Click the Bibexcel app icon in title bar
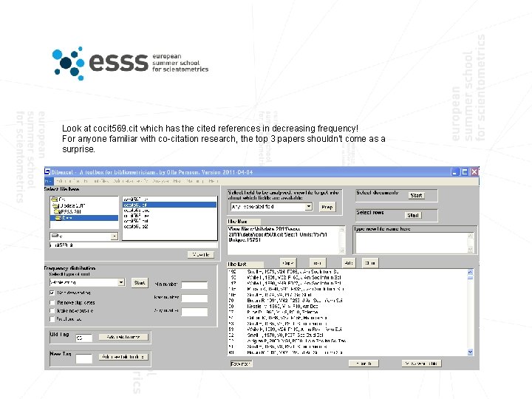The width and height of the screenshot is (532, 399). 47,172
